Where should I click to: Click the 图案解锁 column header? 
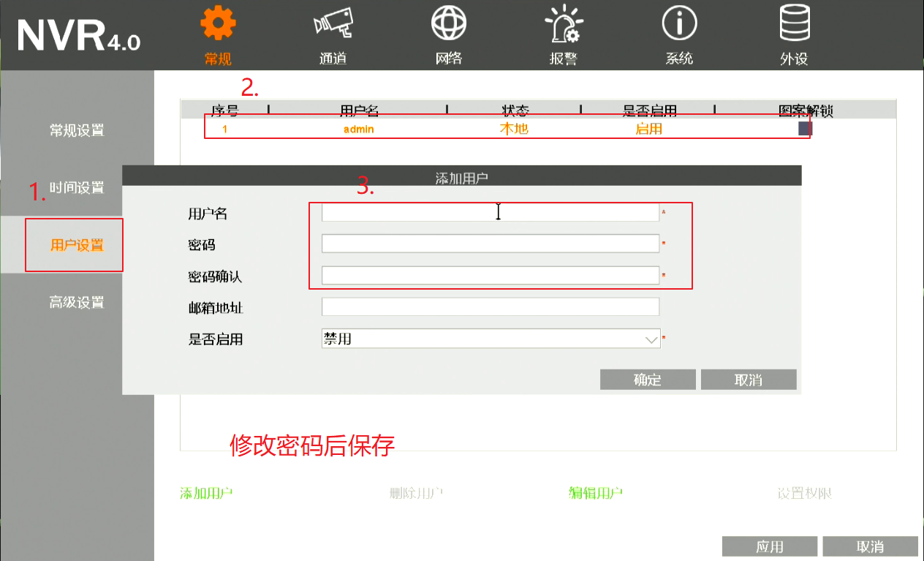pyautogui.click(x=806, y=111)
